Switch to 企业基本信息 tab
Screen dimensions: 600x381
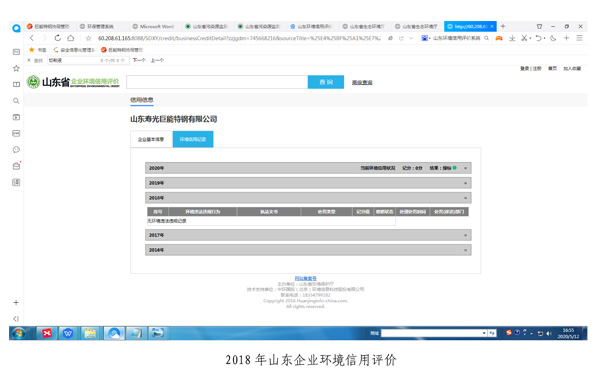pos(151,139)
